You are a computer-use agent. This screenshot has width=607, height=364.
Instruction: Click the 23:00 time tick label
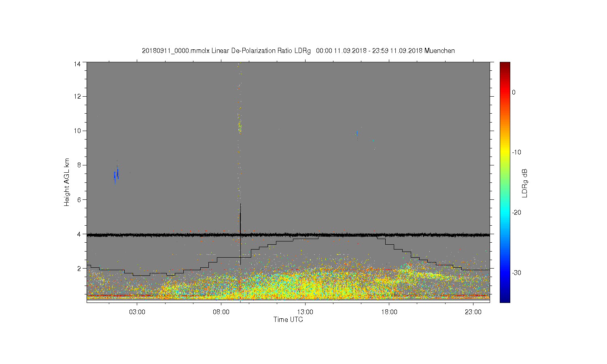click(473, 312)
